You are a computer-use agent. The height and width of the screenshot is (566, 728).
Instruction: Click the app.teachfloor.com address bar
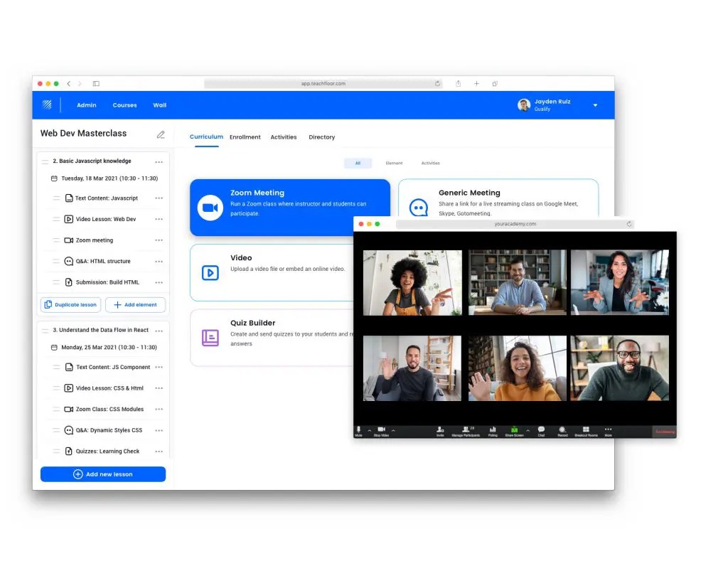click(323, 84)
